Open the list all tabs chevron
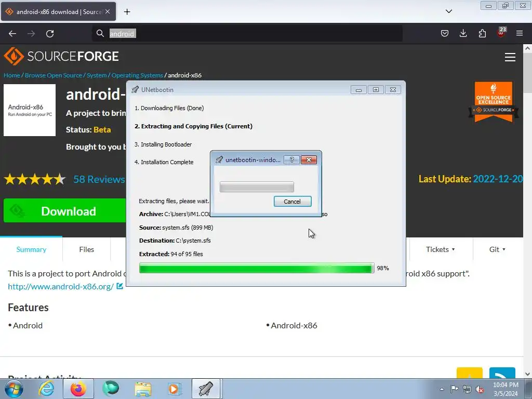This screenshot has width=532, height=399. (448, 11)
